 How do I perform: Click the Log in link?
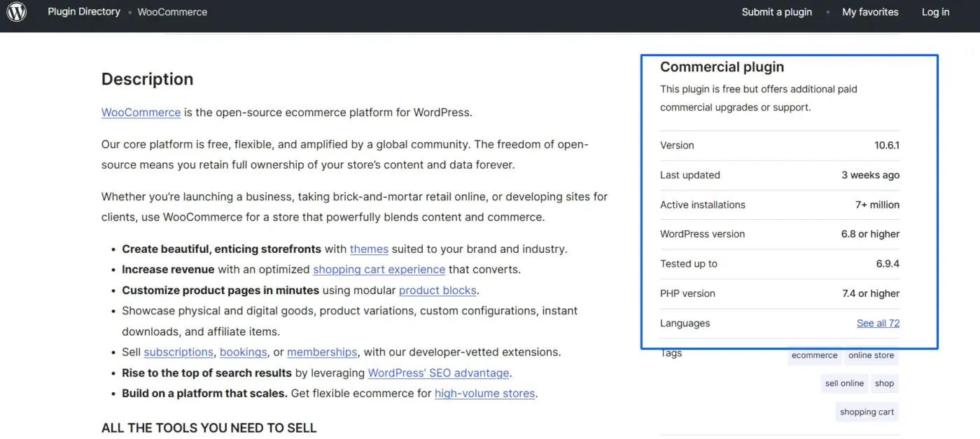[935, 12]
